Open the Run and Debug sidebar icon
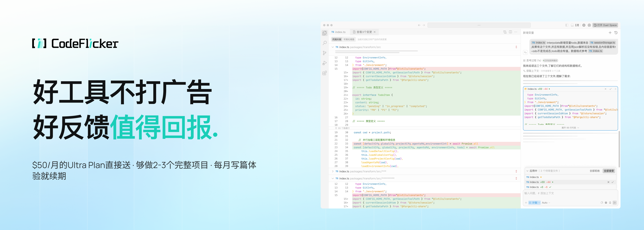Image resolution: width=644 pixels, height=230 pixels. point(325,63)
